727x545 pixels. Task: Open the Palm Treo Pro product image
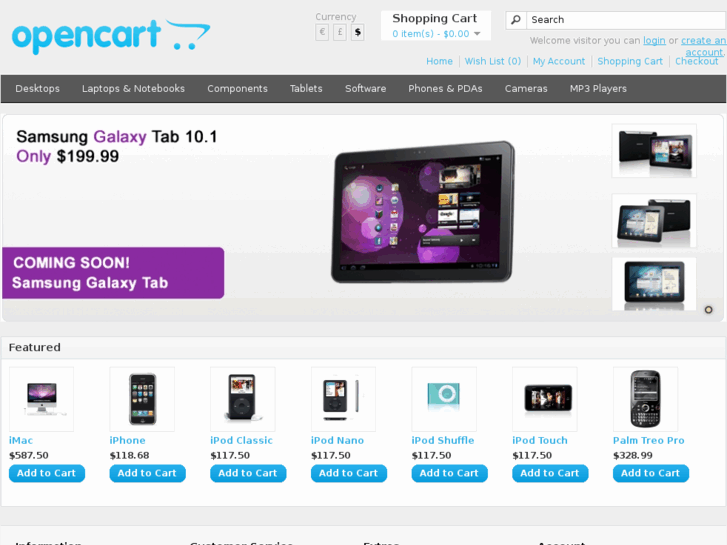[645, 399]
